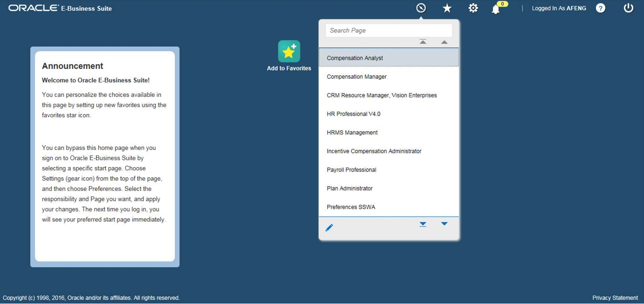This screenshot has height=304, width=644.
Task: Open the Favorites star icon
Action: pos(447,8)
